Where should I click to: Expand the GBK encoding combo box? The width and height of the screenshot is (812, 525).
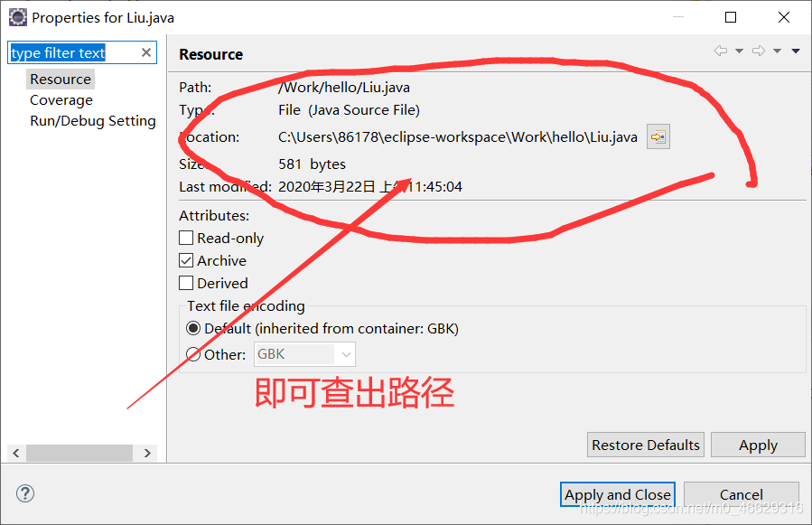click(304, 354)
